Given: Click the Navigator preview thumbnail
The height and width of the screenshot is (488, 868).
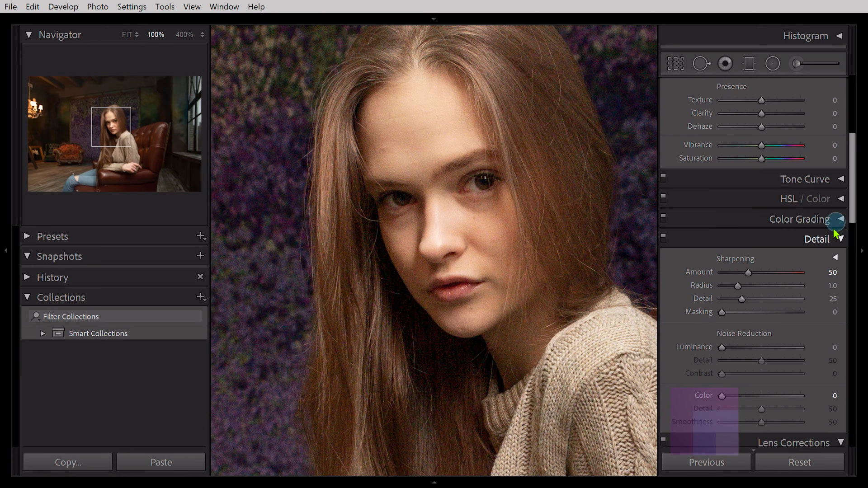Looking at the screenshot, I should click(114, 134).
